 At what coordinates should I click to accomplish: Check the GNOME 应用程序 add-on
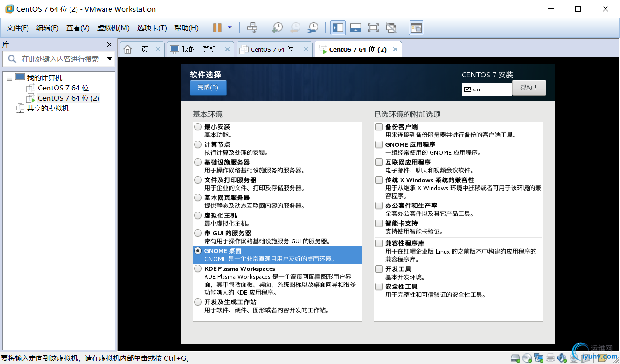pyautogui.click(x=379, y=144)
